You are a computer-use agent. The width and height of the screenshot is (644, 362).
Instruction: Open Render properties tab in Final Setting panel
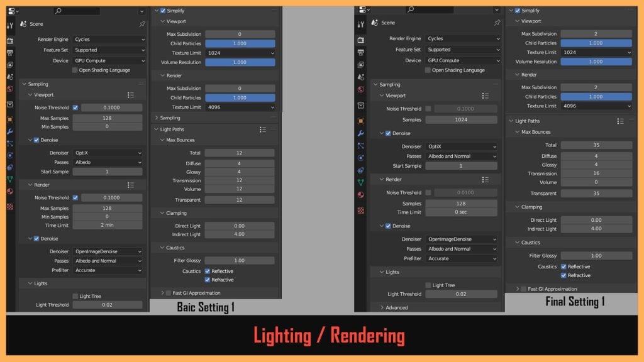360,40
